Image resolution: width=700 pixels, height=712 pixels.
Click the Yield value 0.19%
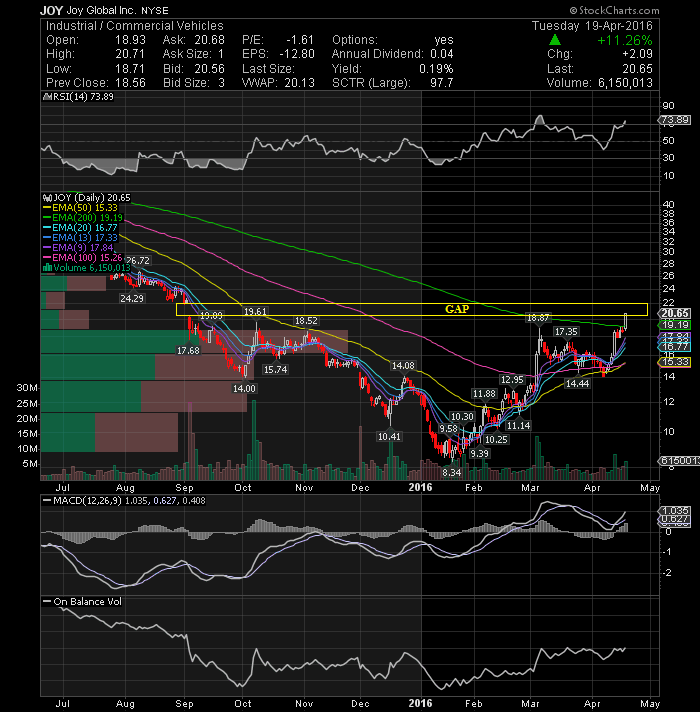pos(436,69)
